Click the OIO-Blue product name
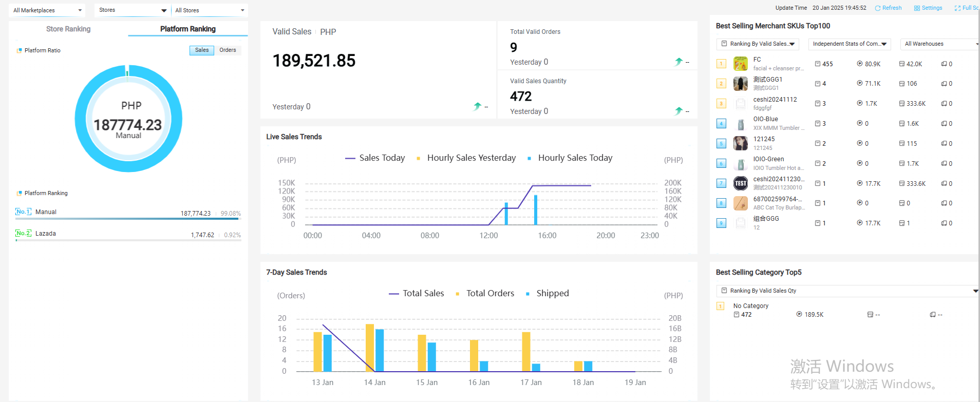The width and height of the screenshot is (980, 402). point(766,119)
